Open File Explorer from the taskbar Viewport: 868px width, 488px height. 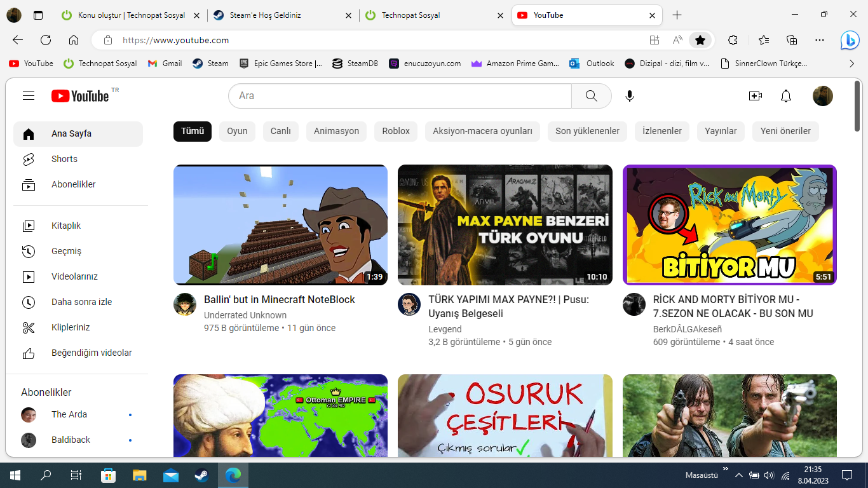tap(140, 475)
